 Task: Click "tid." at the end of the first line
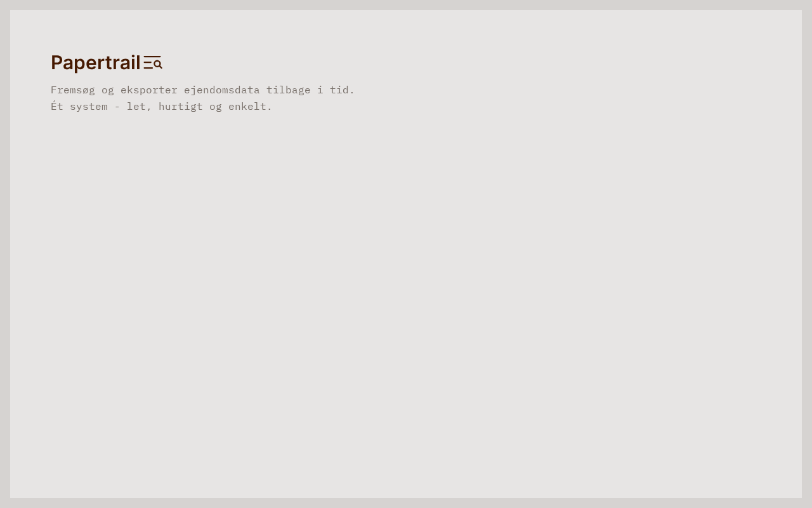coord(343,90)
